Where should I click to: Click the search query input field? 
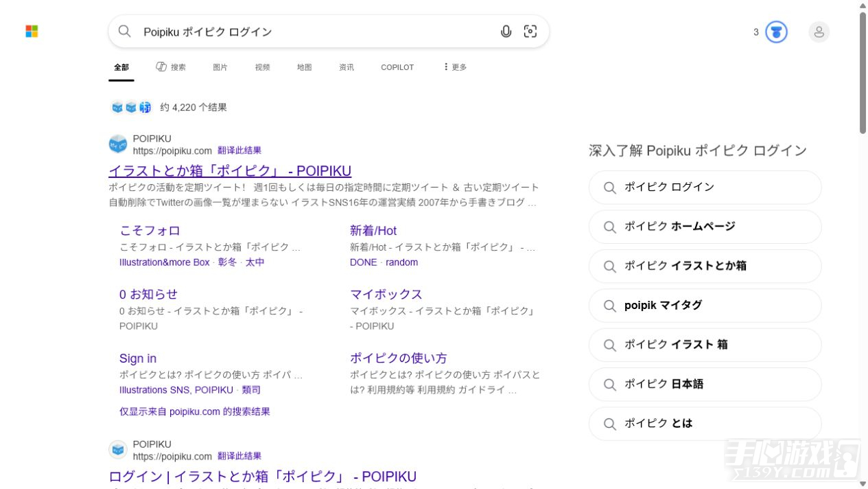(x=316, y=32)
